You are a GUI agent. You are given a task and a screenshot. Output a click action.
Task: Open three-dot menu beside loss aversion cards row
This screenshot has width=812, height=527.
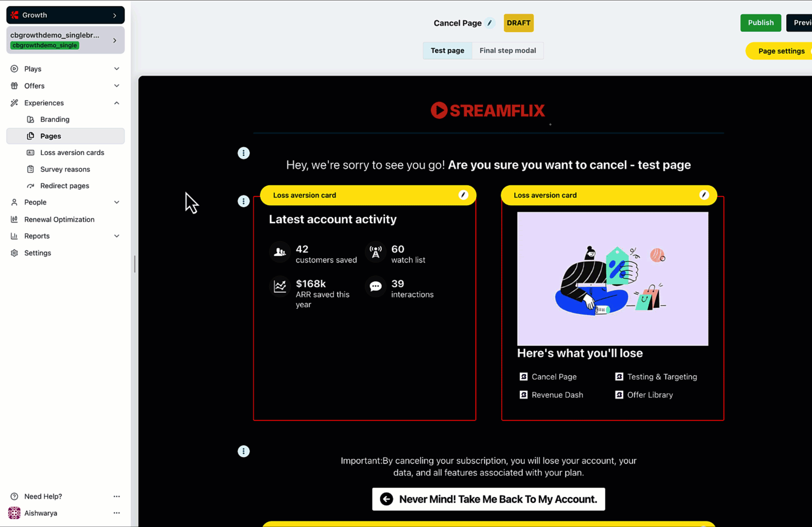(x=244, y=202)
